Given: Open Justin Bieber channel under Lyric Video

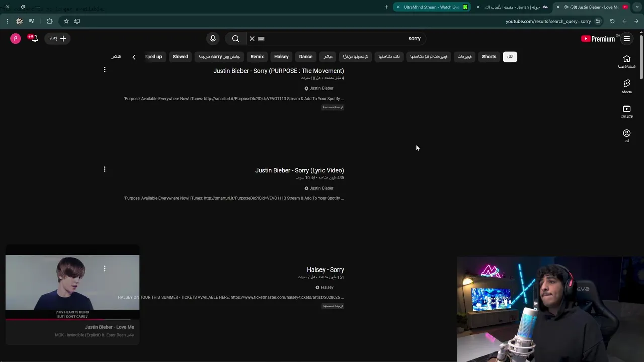Looking at the screenshot, I should point(321,188).
